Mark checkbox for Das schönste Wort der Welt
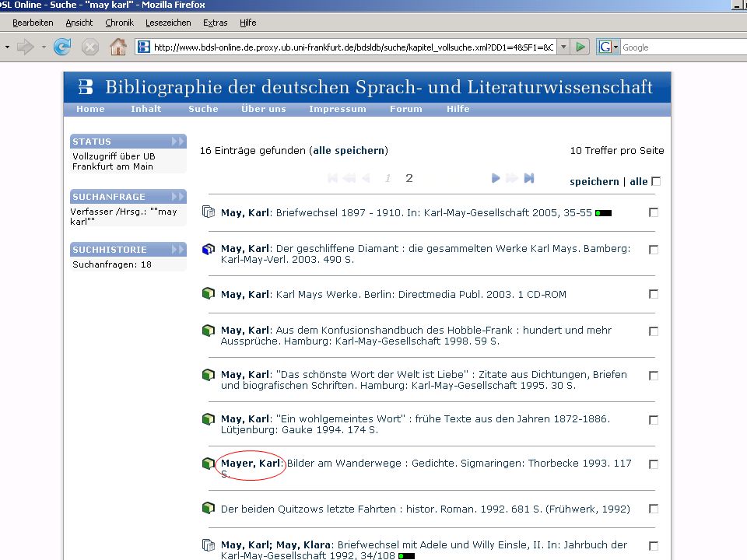This screenshot has height=560, width=747. click(654, 375)
